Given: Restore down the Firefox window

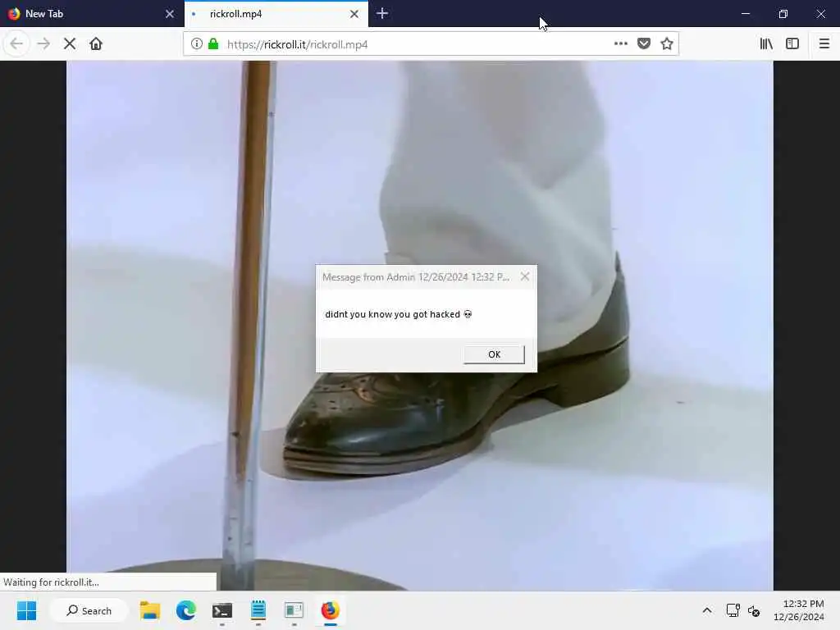Looking at the screenshot, I should point(783,14).
